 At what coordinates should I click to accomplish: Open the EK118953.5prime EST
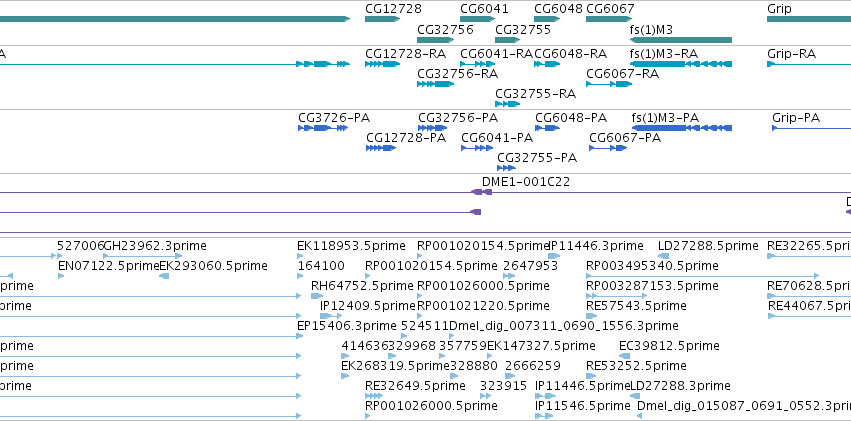pos(300,256)
